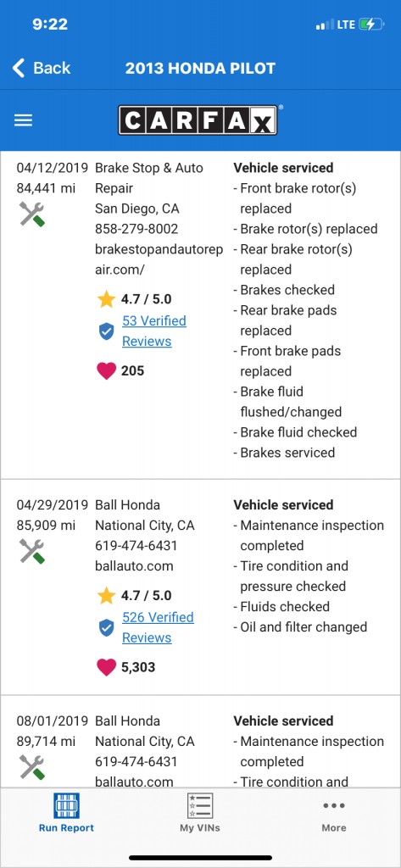Open the More tab
Image resolution: width=401 pixels, height=868 pixels.
click(x=334, y=816)
